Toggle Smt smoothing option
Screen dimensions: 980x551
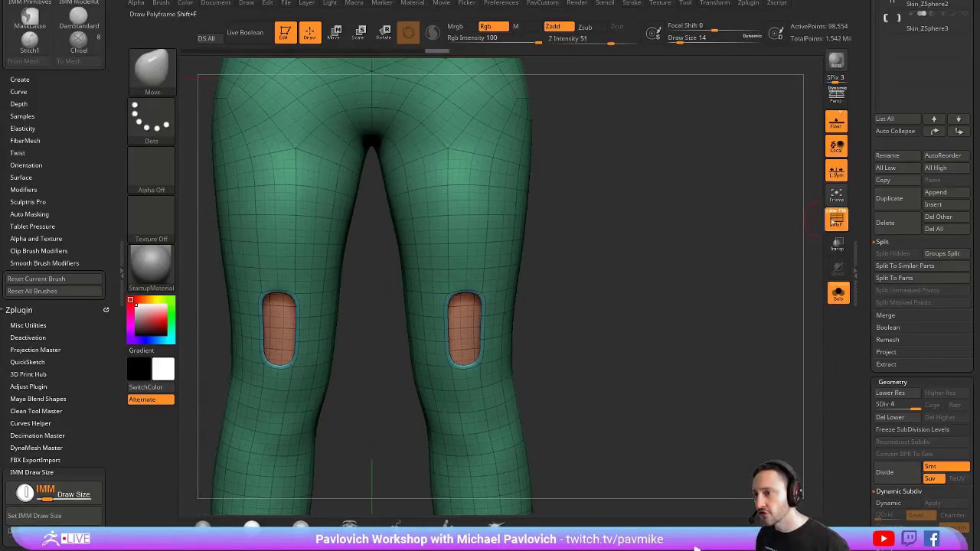(x=946, y=467)
